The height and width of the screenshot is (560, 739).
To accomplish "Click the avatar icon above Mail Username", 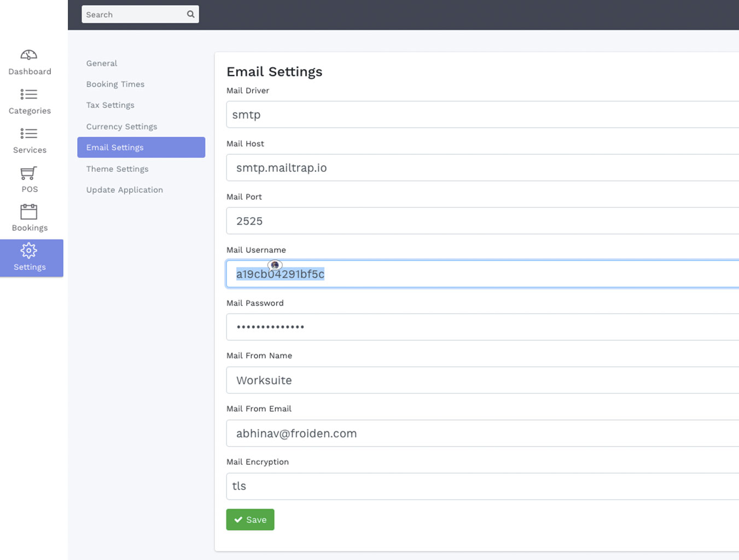I will point(275,265).
